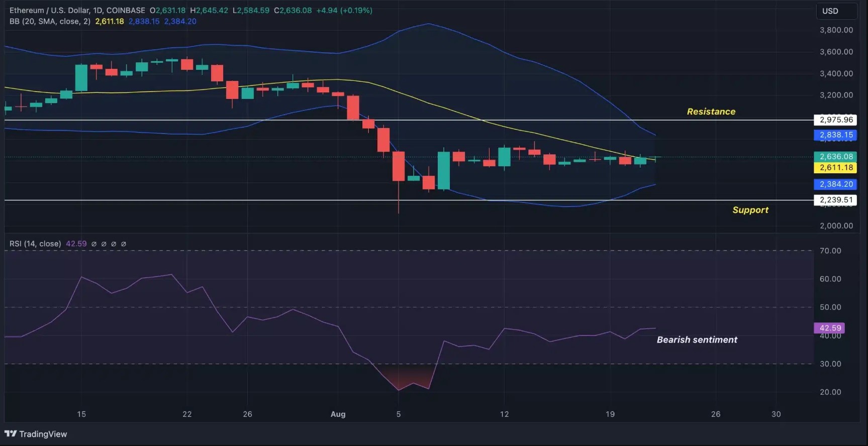Click the 2,975.96 resistance line price label
This screenshot has width=868, height=446.
pyautogui.click(x=835, y=120)
